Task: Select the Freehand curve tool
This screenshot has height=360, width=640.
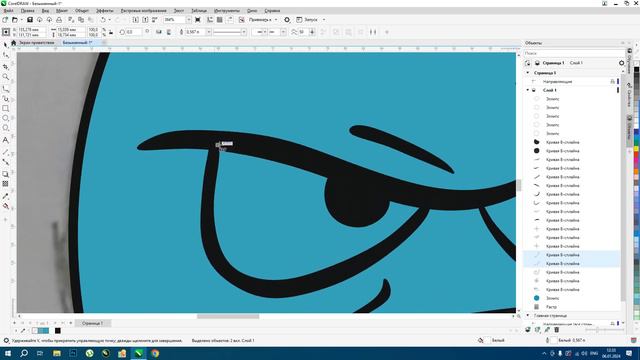Action: pyautogui.click(x=5, y=88)
